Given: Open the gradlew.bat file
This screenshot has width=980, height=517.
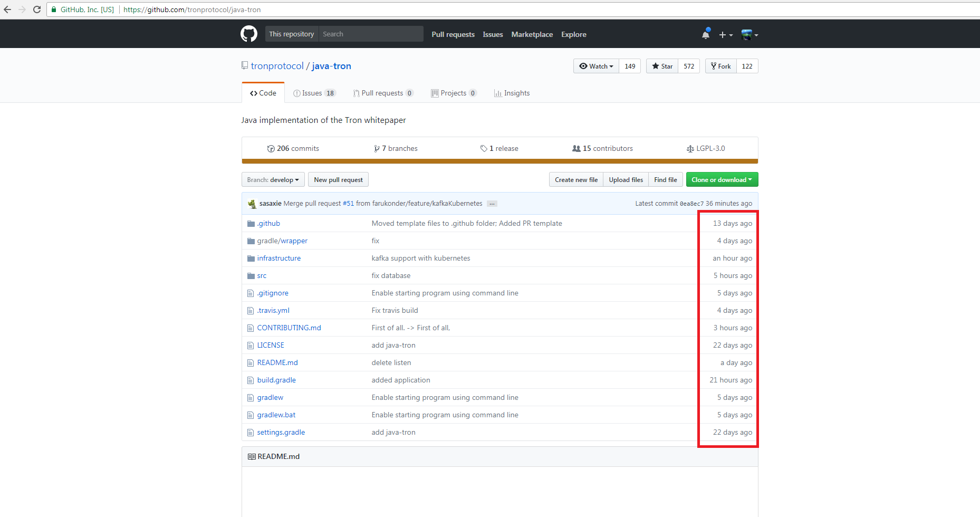Looking at the screenshot, I should 276,415.
